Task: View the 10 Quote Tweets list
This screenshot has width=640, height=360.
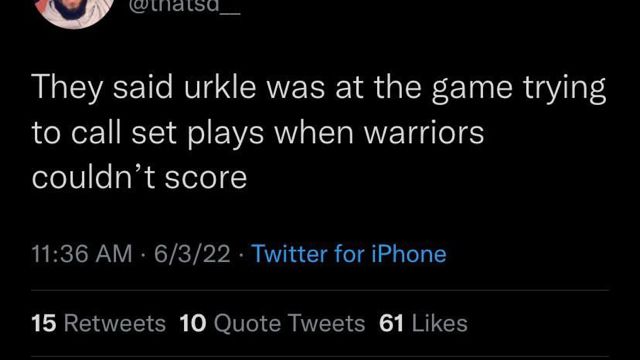Action: [x=272, y=324]
